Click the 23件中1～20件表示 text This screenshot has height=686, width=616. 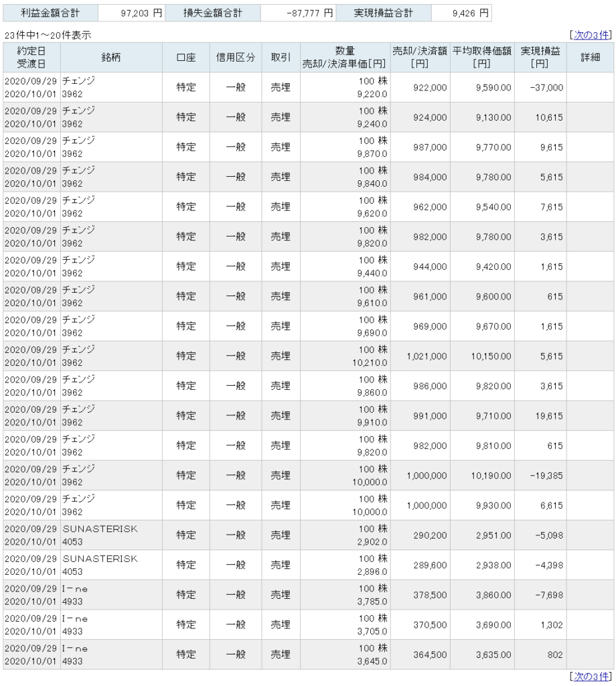coord(48,36)
